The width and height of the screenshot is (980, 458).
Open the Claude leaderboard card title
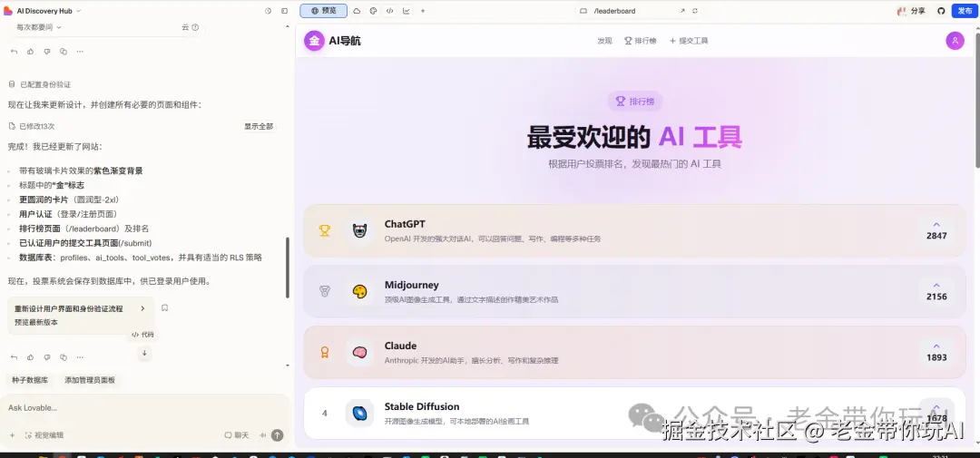tap(401, 346)
